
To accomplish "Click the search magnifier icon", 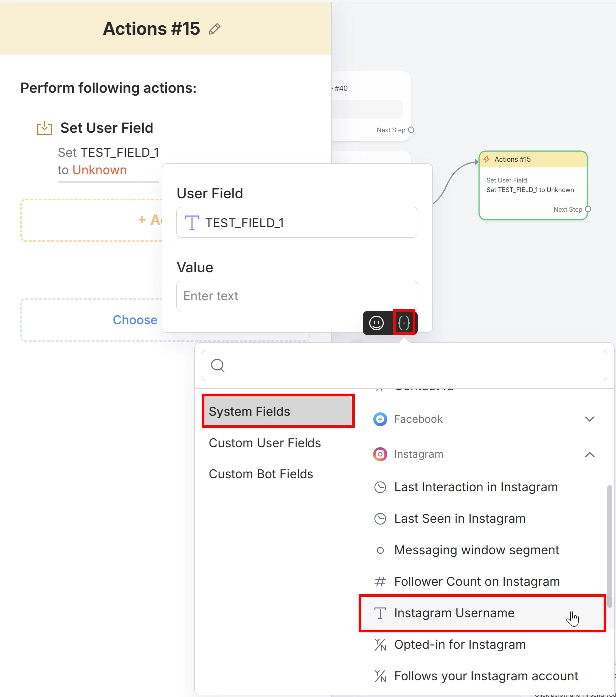I will [x=218, y=366].
